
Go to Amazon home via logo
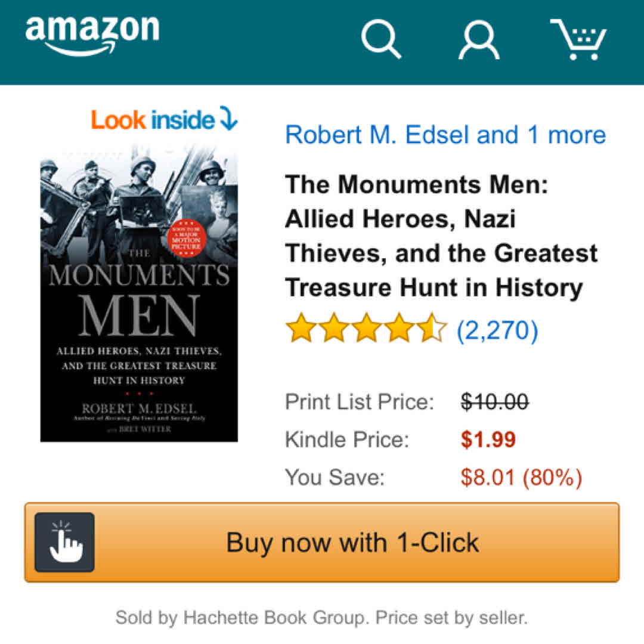(x=92, y=35)
